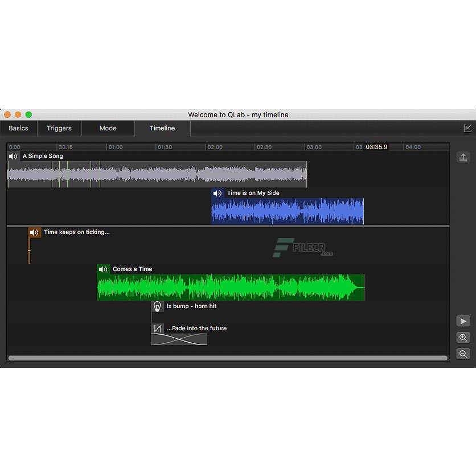
Task: Click the fade curve icon for Fade into the future
Action: click(x=158, y=329)
